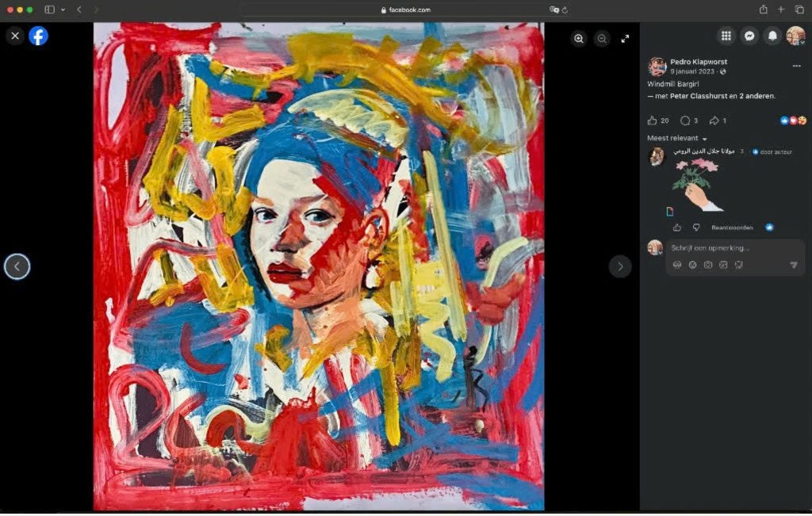Show Safari tab overview

pos(799,10)
